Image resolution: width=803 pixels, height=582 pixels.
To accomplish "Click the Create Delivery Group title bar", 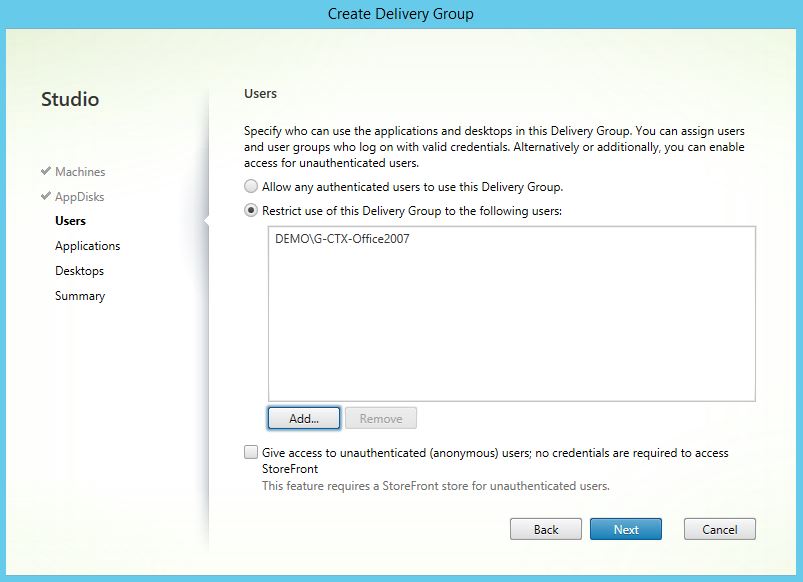I will [401, 14].
